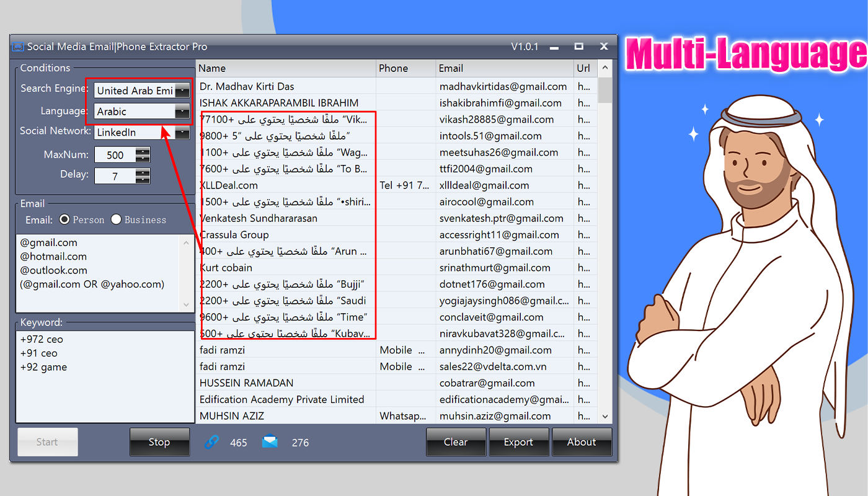Click the email list scrollbar up arrow
The image size is (868, 496).
coord(186,242)
